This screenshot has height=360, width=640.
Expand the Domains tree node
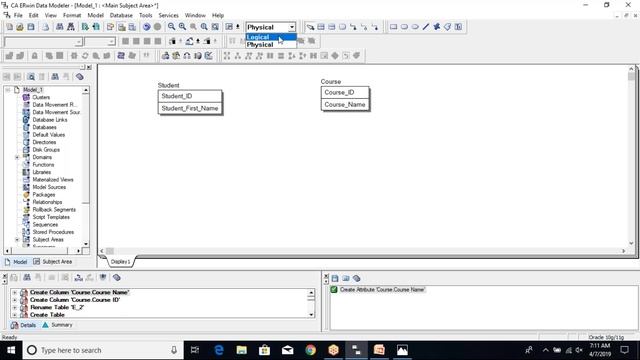pos(17,157)
